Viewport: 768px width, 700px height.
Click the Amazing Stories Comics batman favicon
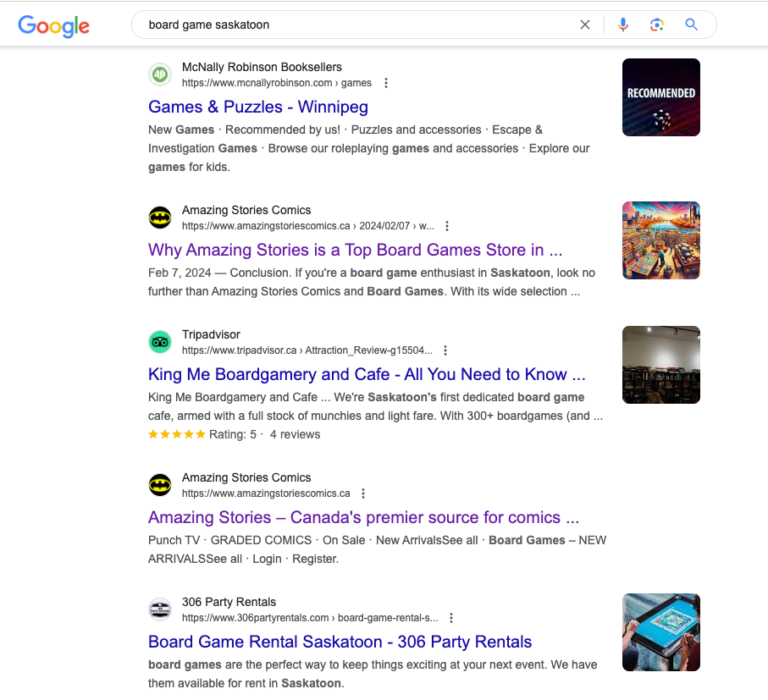[160, 218]
